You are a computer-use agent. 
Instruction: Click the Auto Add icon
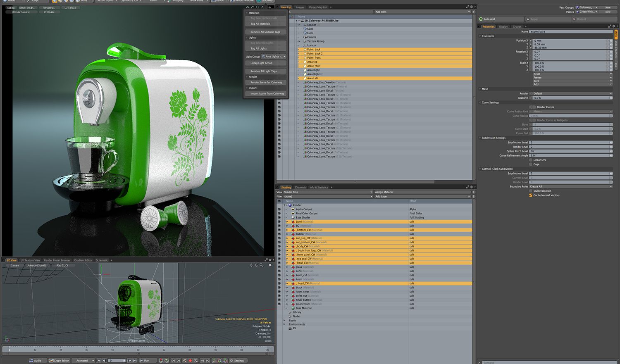click(481, 19)
